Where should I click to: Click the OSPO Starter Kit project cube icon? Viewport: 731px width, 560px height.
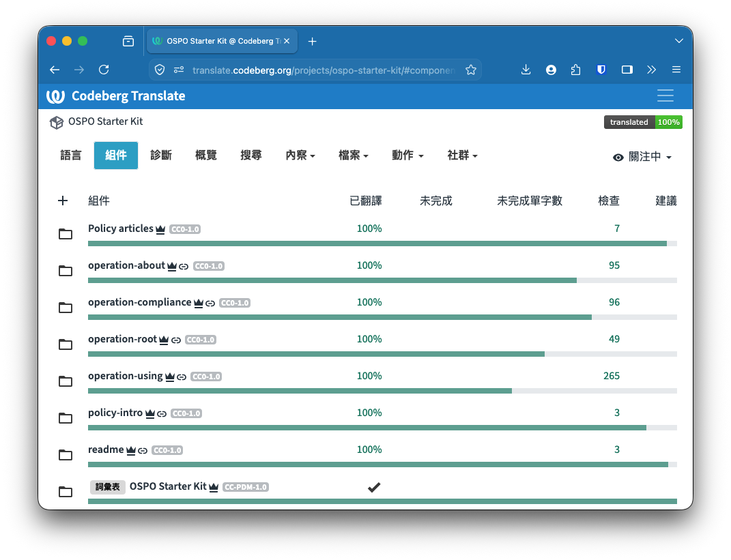[x=57, y=123]
